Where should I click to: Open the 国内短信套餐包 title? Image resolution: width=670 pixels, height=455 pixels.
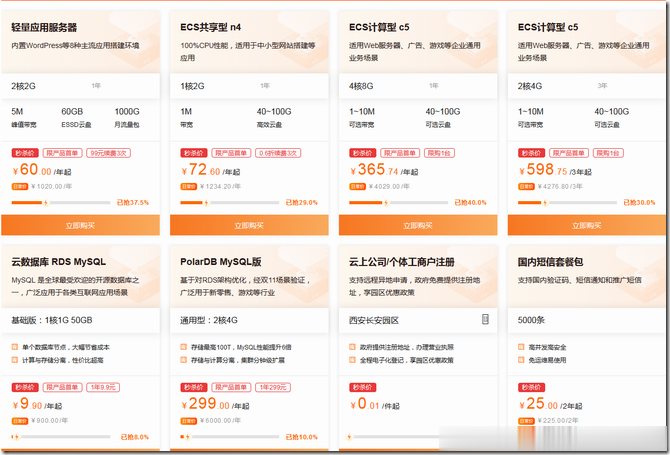pos(550,261)
